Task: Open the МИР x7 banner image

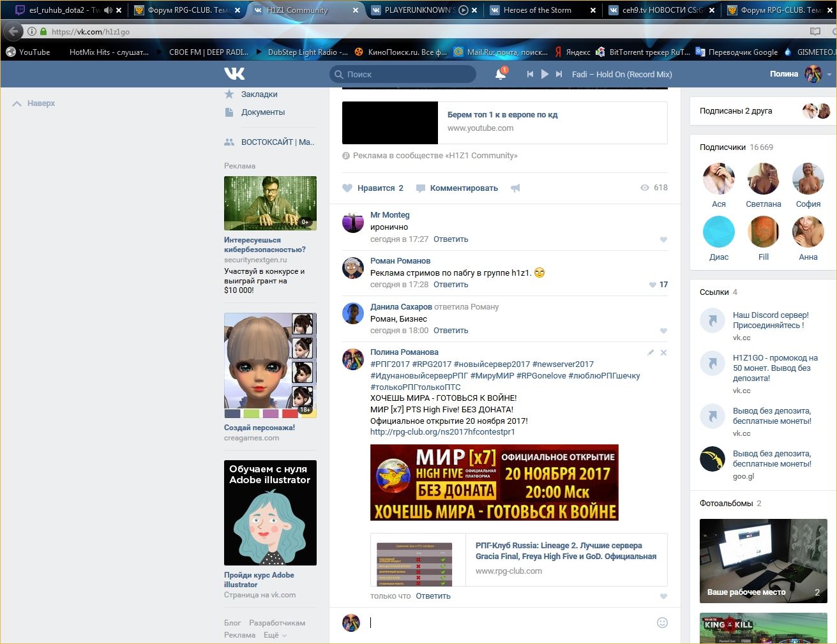Action: [x=494, y=483]
